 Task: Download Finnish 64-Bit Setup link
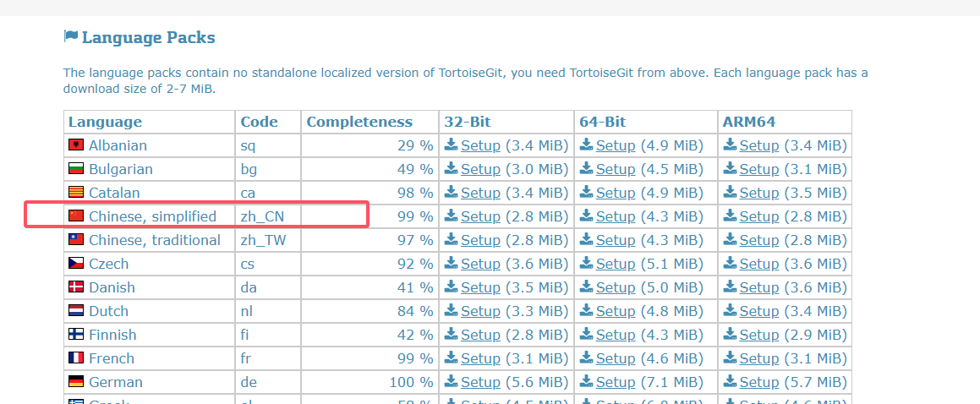tap(616, 335)
